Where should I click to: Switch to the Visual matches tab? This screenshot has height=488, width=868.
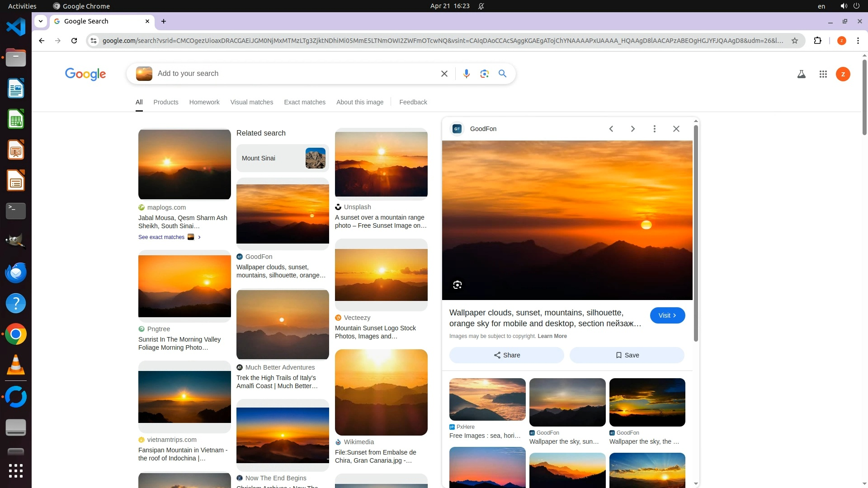tap(251, 102)
